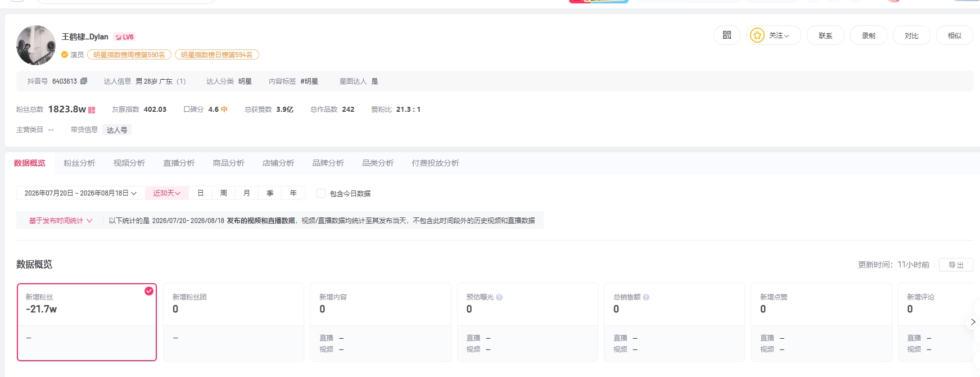Select the 新增粉丝团 card
This screenshot has width=980, height=377.
[x=233, y=322]
